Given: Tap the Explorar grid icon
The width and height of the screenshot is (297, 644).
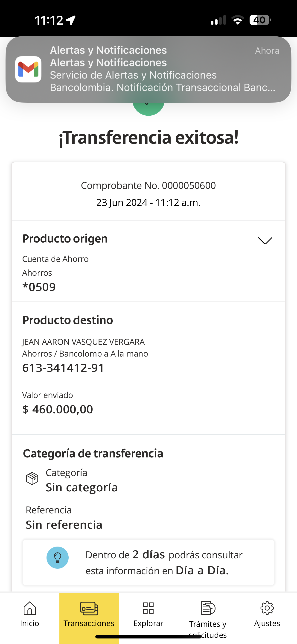Looking at the screenshot, I should 148,608.
